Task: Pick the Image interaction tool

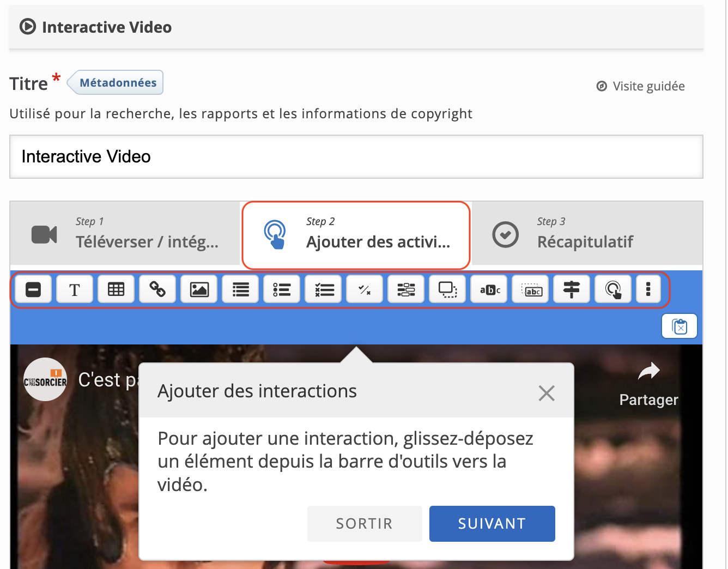Action: click(x=199, y=289)
